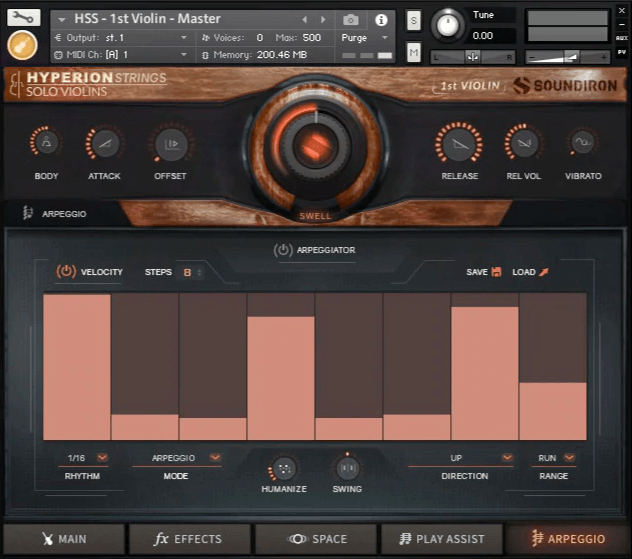This screenshot has height=559, width=632.
Task: Switch to the Space tab
Action: (316, 539)
